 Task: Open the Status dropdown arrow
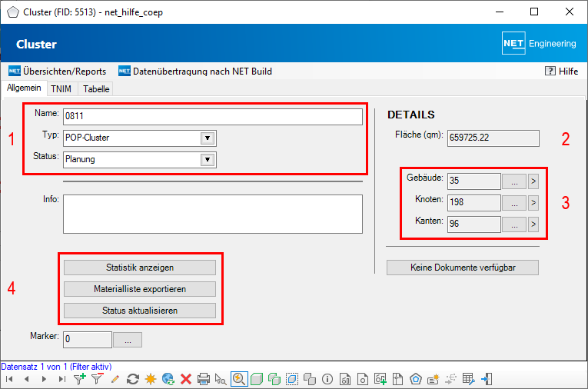click(x=208, y=159)
